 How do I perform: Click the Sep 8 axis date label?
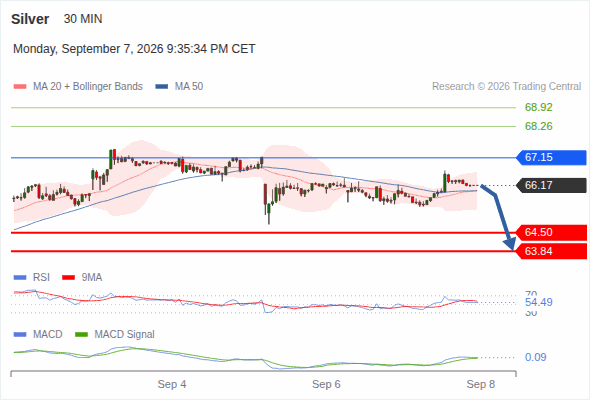tap(481, 384)
